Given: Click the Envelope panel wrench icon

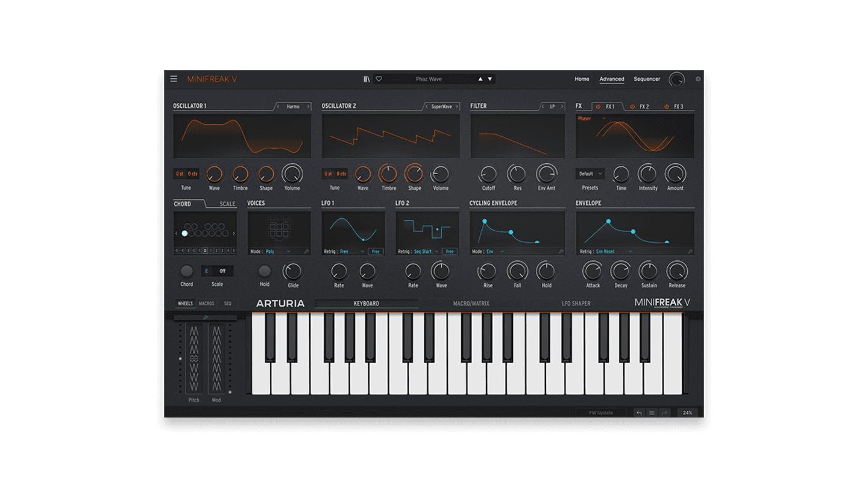Looking at the screenshot, I should coord(690,252).
